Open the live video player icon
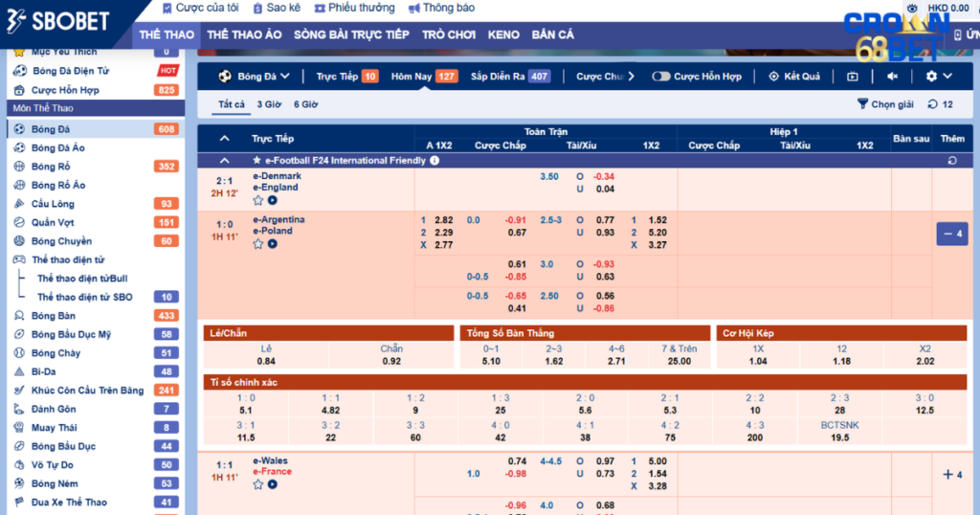The height and width of the screenshot is (515, 980). 853,77
